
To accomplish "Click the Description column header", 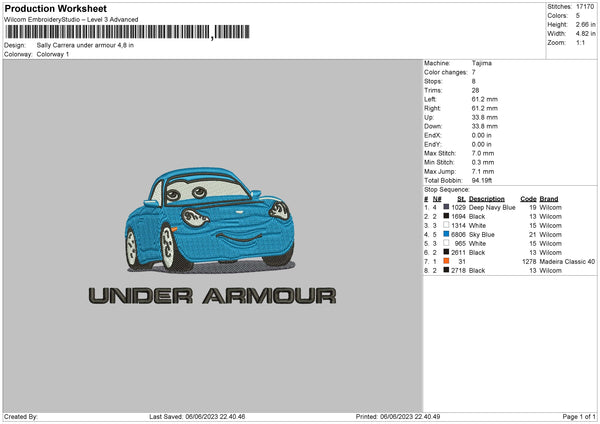I will tap(487, 198).
